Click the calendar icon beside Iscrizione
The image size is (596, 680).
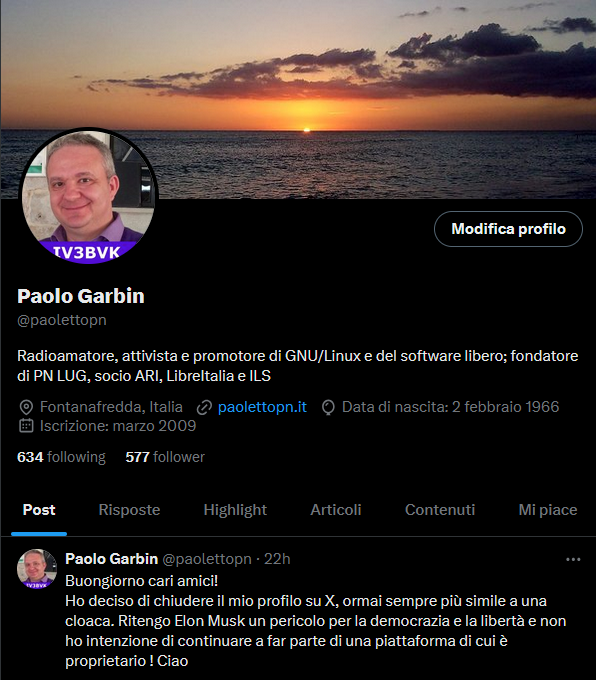click(26, 426)
